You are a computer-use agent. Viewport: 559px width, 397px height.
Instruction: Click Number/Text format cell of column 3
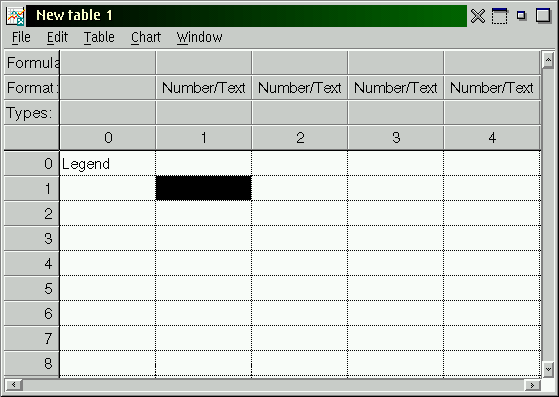pyautogui.click(x=395, y=88)
